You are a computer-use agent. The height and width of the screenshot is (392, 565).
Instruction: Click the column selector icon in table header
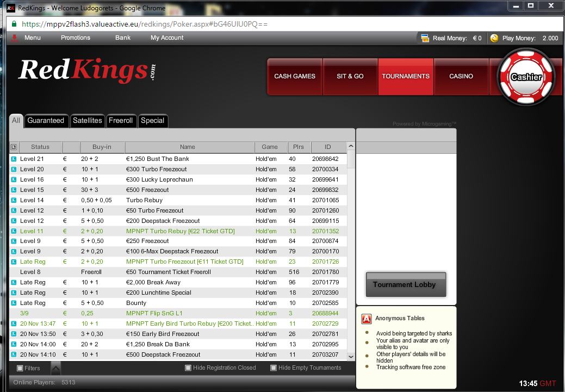click(14, 147)
